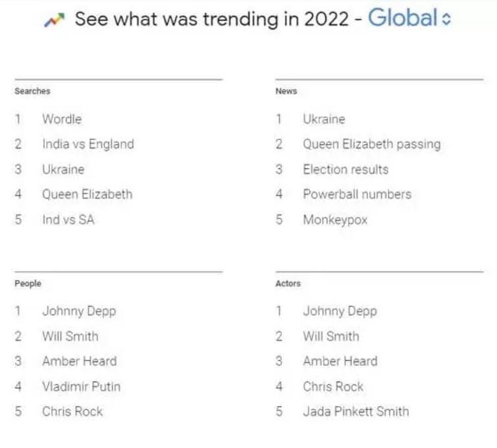497x448 pixels.
Task: Click the Actors section heading
Action: [x=288, y=284]
